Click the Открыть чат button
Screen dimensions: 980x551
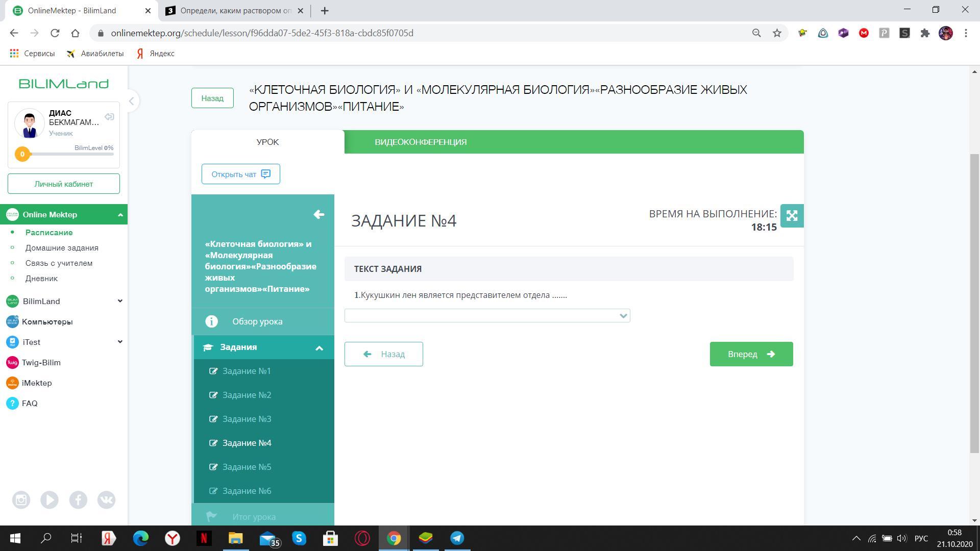240,174
